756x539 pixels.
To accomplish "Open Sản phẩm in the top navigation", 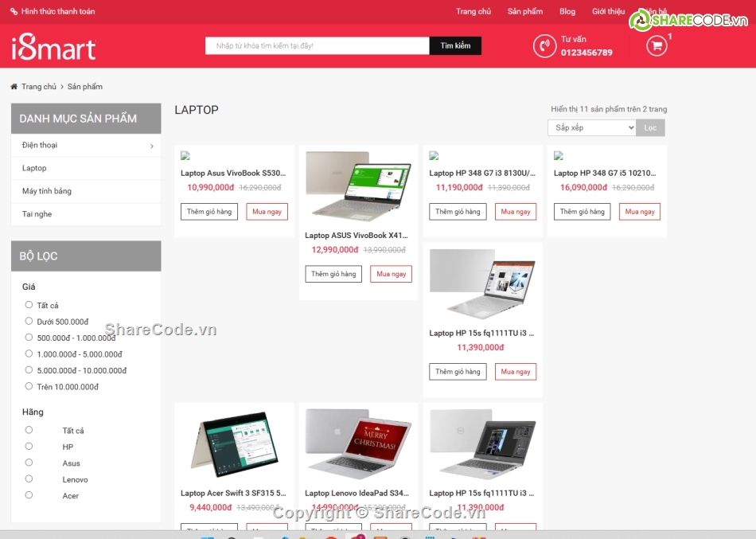I will [x=525, y=12].
